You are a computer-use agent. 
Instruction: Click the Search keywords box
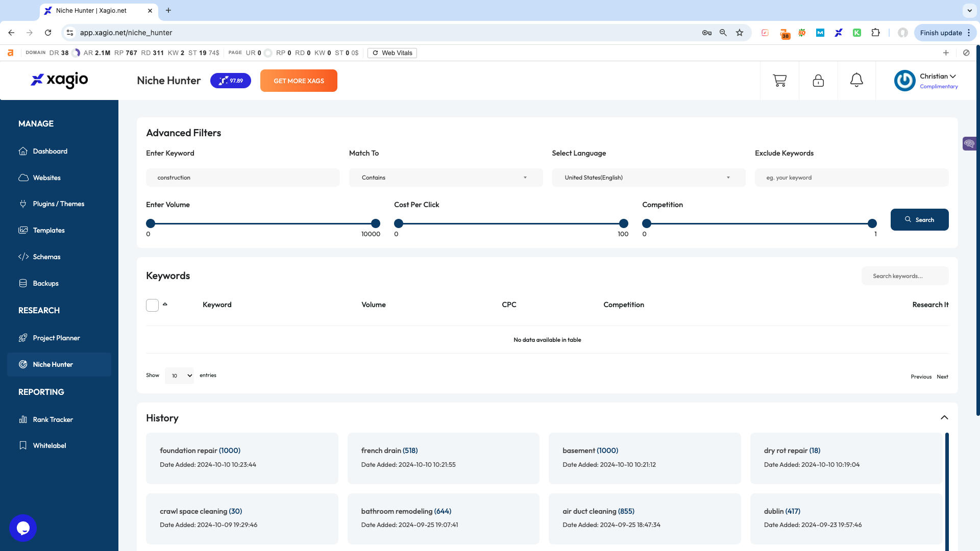(905, 276)
